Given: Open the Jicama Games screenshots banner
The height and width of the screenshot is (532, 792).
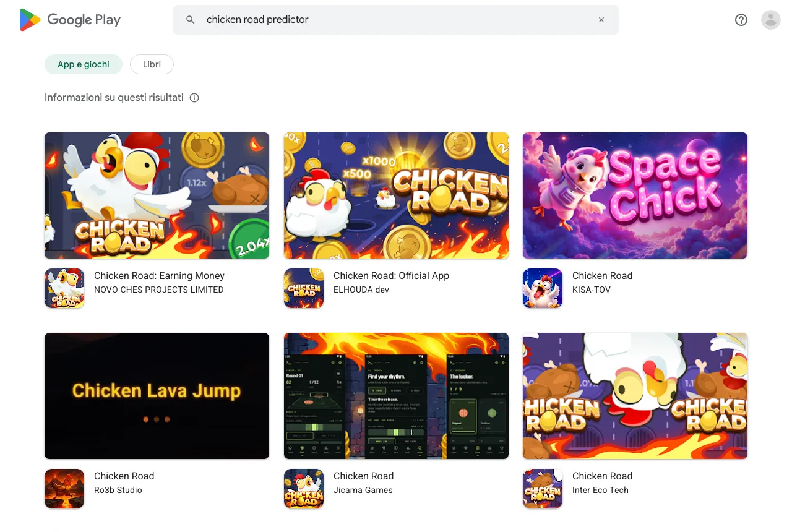Looking at the screenshot, I should point(396,396).
